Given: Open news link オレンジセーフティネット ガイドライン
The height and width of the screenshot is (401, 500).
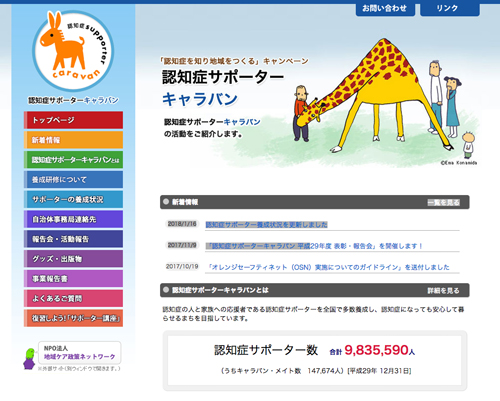Looking at the screenshot, I should (328, 267).
